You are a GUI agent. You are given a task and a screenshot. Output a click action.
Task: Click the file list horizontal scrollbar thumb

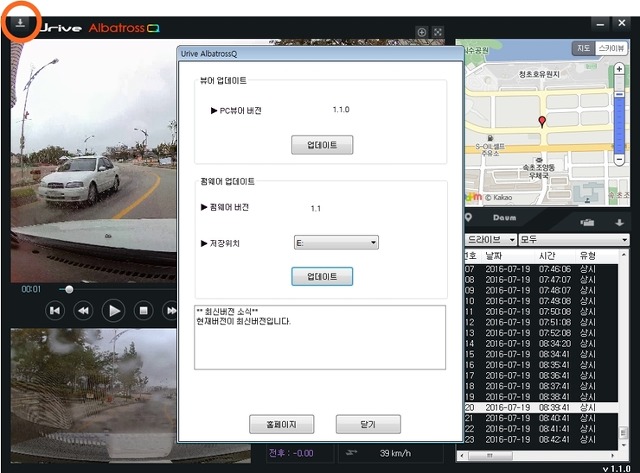tap(490, 455)
